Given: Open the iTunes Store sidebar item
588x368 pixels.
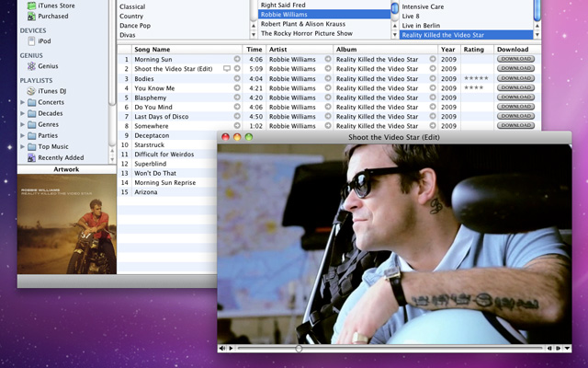Looking at the screenshot, I should (x=55, y=6).
